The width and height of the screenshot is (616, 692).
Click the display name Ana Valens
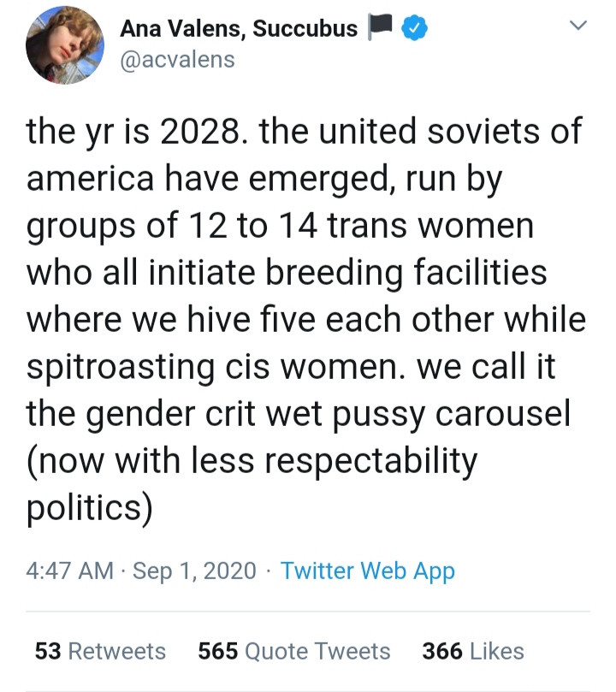pos(183,29)
